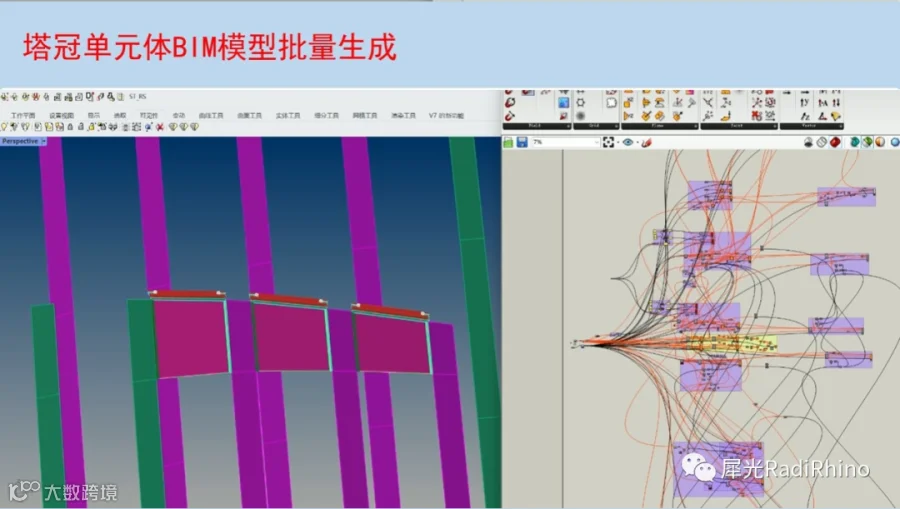Select the Unit Y vector component
The image size is (900, 509).
tap(805, 102)
